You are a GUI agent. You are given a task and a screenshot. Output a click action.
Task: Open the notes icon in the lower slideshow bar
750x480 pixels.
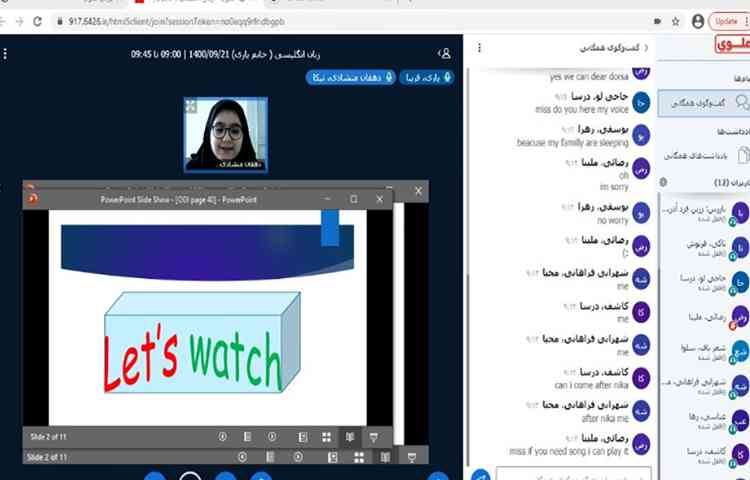(x=270, y=457)
